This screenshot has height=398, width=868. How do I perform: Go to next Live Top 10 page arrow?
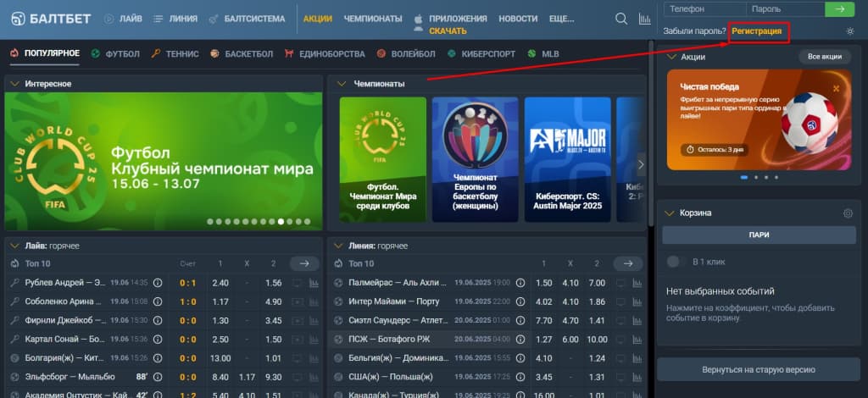304,263
